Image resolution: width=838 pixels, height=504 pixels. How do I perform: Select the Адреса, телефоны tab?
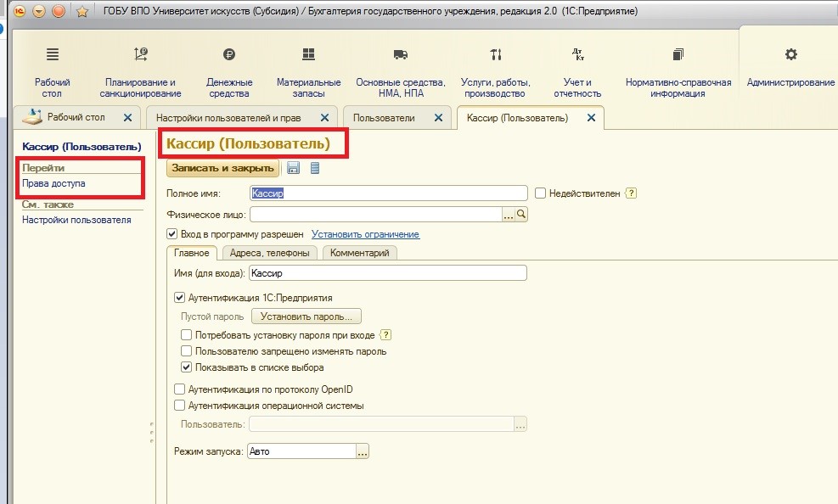coord(269,253)
